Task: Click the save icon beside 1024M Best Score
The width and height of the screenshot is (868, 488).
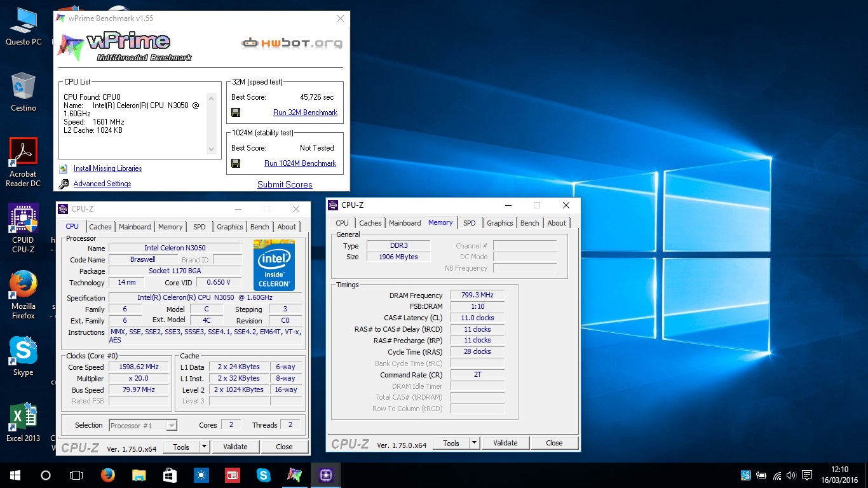Action: coord(236,163)
